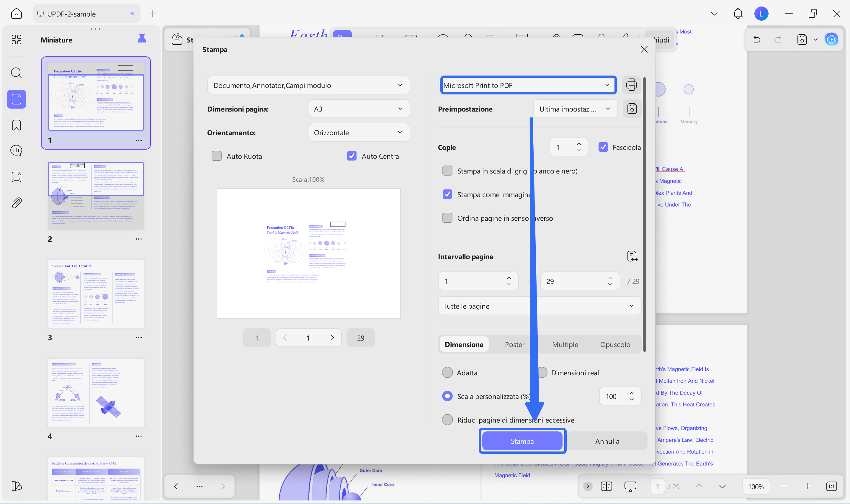
Task: Increase the Copie count stepper
Action: 579,144
